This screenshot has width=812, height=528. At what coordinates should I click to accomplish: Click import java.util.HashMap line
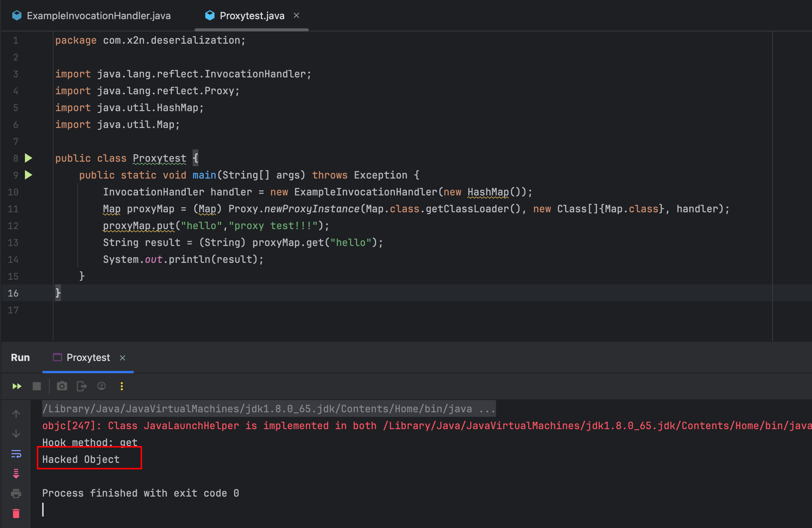point(129,108)
